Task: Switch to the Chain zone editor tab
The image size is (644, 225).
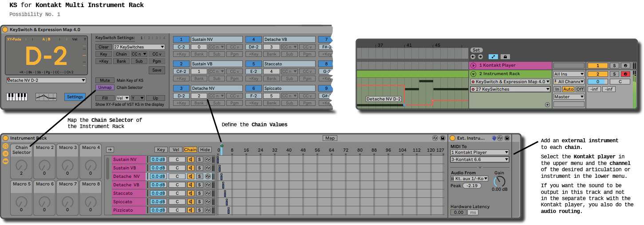Action: (x=190, y=150)
